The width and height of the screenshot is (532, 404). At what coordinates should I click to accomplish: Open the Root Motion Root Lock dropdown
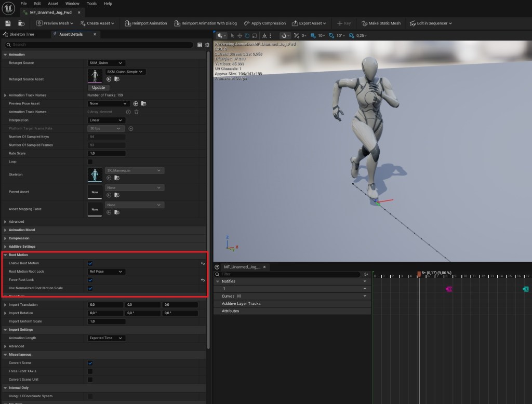tap(107, 272)
